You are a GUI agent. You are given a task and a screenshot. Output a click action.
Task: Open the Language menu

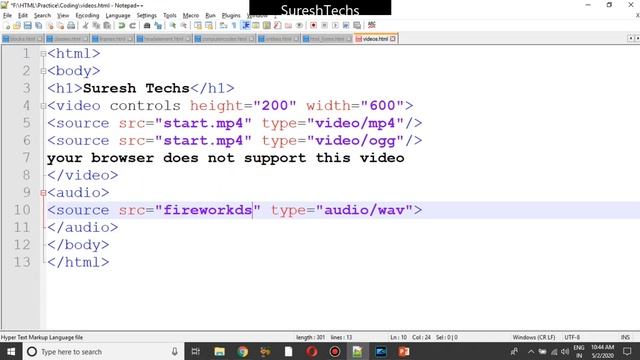pos(118,16)
